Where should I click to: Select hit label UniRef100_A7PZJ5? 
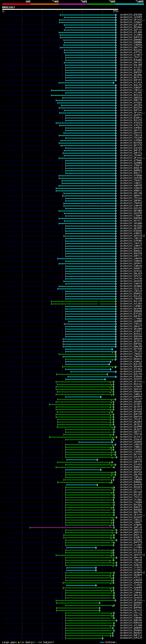coord(131,638)
